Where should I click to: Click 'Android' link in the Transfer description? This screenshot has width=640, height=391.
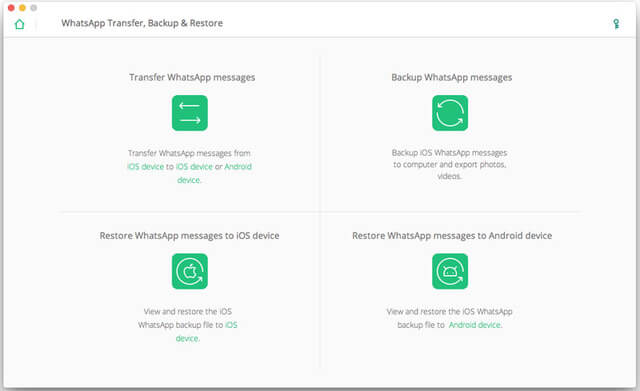coord(238,167)
